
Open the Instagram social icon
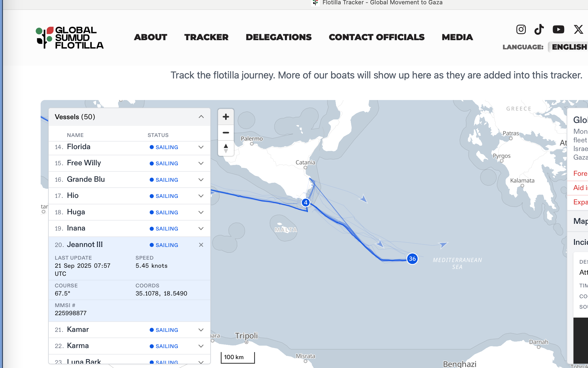click(521, 29)
